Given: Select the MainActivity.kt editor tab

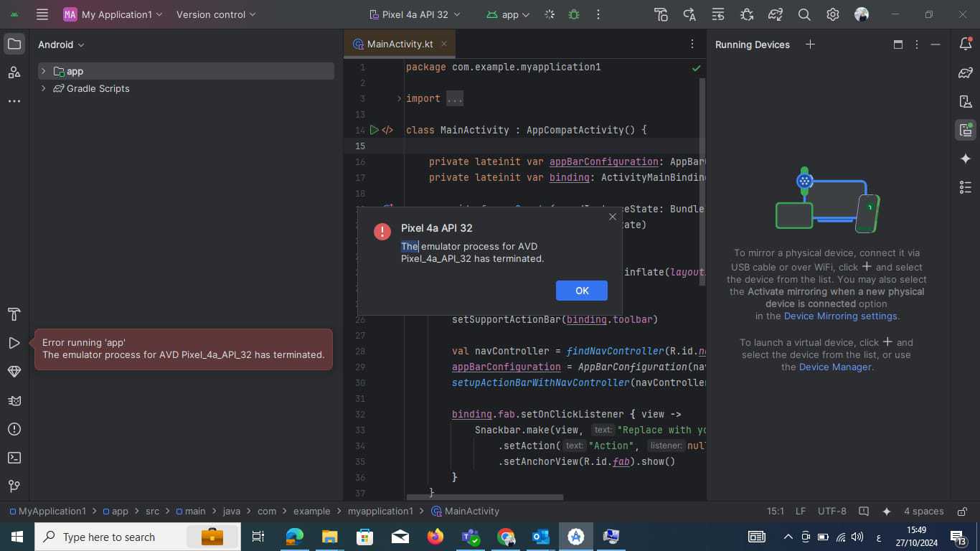Looking at the screenshot, I should (400, 44).
